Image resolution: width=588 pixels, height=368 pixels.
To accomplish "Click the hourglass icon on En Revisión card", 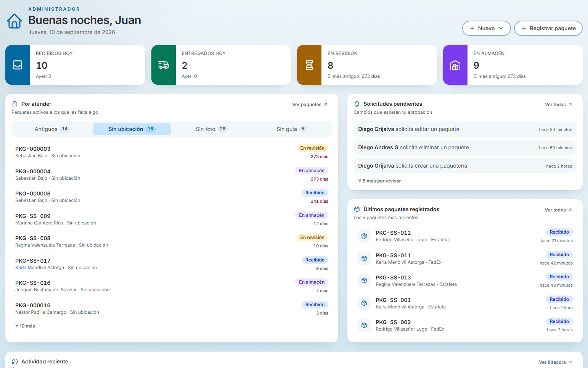I will [x=309, y=65].
